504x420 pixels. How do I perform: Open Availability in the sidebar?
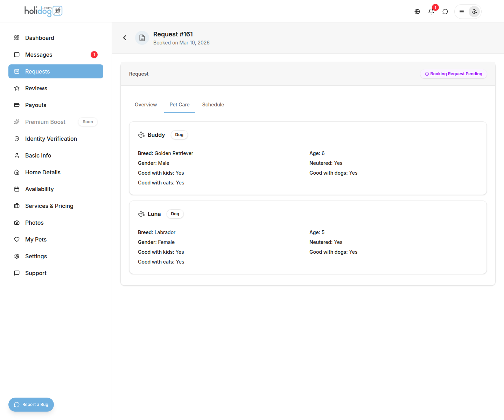40,189
